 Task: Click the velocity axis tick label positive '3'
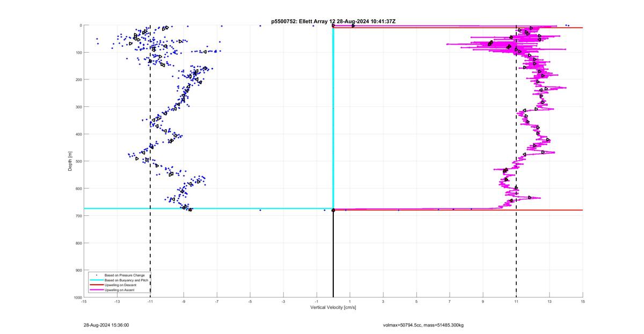click(383, 302)
